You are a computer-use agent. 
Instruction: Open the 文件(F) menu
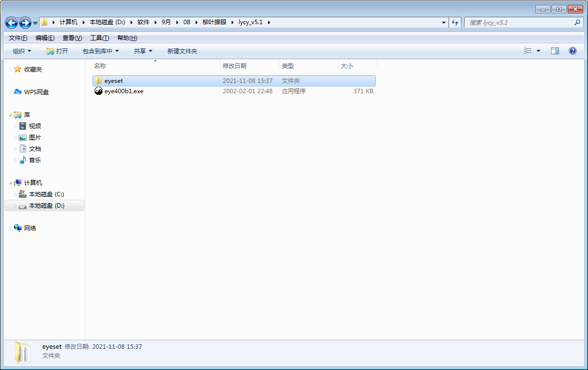coord(18,38)
